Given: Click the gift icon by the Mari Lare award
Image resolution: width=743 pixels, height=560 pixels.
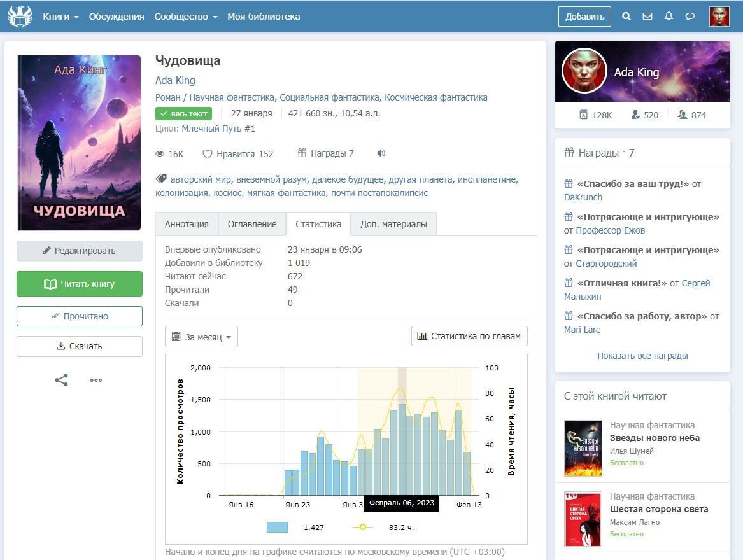Looking at the screenshot, I should click(x=569, y=316).
